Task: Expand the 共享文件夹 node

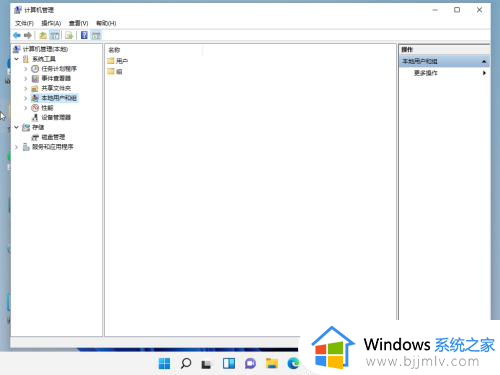Action: click(x=26, y=88)
